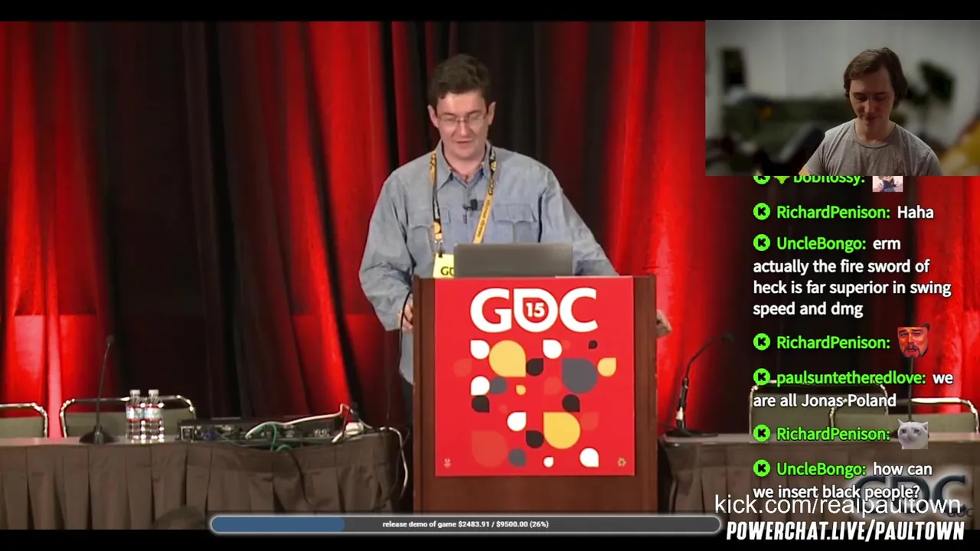Click the bearded face emote in chat
Image resolution: width=980 pixels, height=551 pixels.
click(913, 341)
